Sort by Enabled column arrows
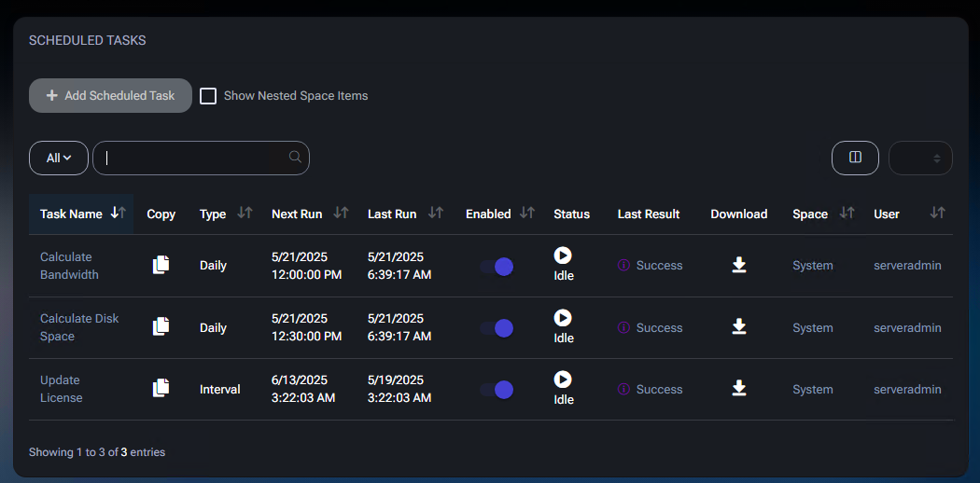980x483 pixels. click(527, 214)
